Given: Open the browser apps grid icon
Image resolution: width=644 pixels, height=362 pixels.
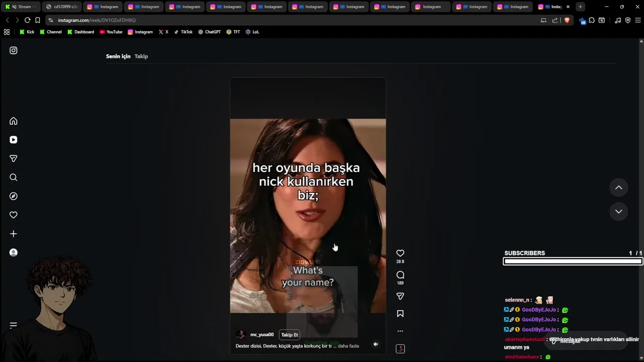Looking at the screenshot, I should click(x=7, y=32).
